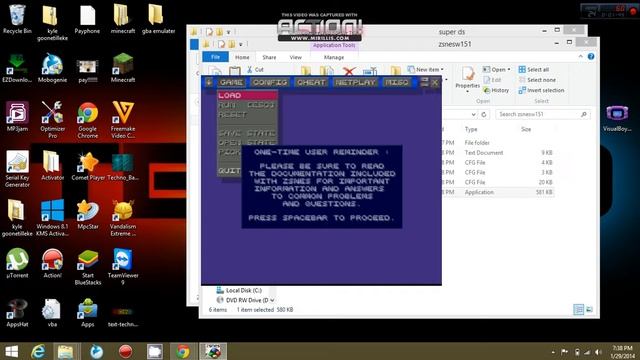Viewport: 640px width, 360px height.
Task: Open Explorer help question mark
Action: 591,56
